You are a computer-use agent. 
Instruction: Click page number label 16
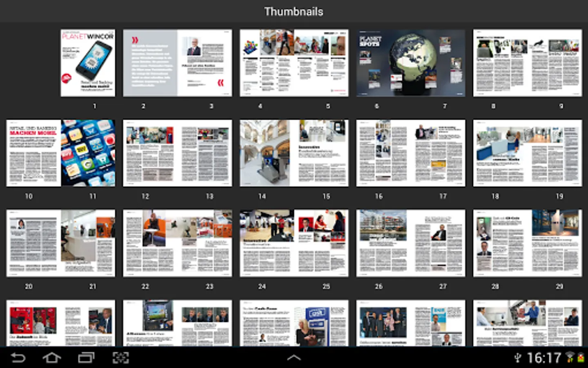pos(379,196)
